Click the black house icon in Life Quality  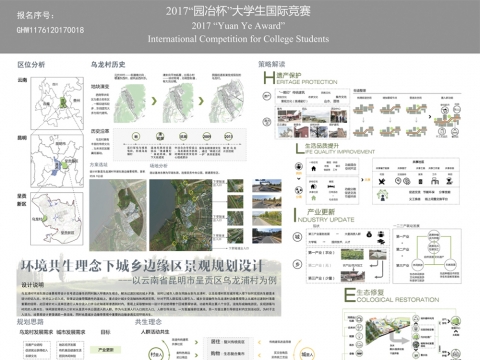tap(313, 168)
